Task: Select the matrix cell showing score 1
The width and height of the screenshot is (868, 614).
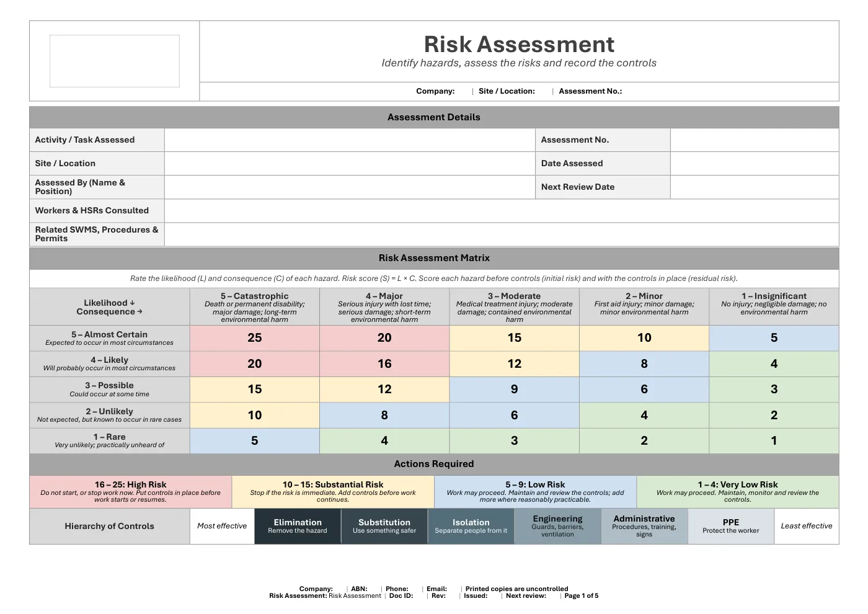Action: point(774,441)
